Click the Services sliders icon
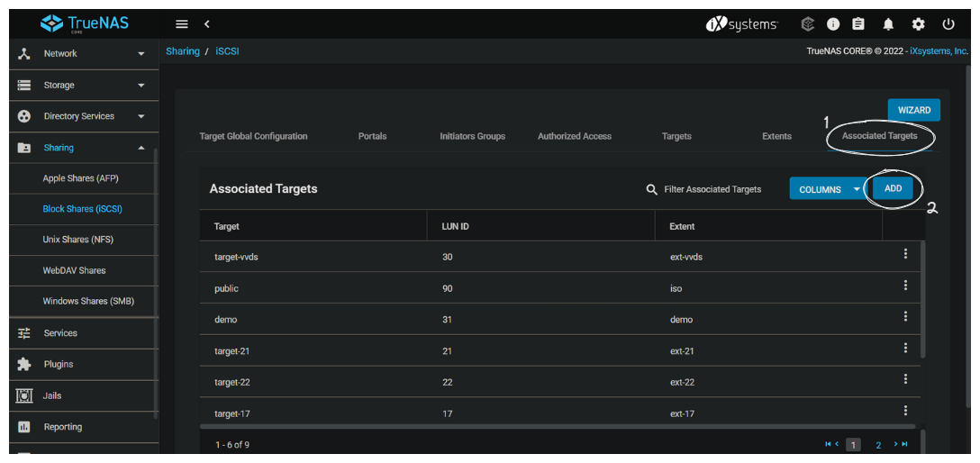 (23, 333)
